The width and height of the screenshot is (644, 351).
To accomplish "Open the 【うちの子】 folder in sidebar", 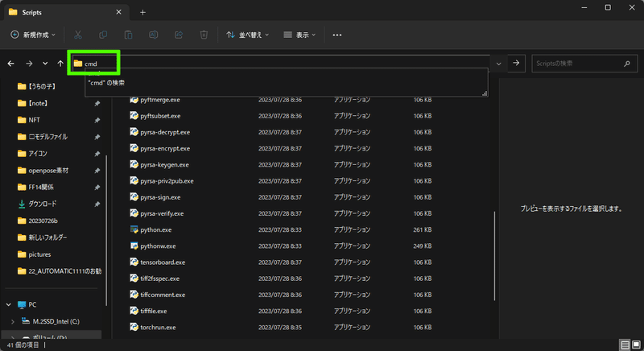I will click(37, 86).
